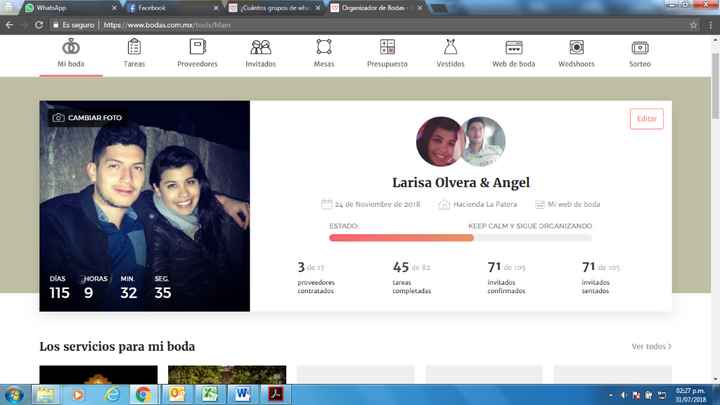Open the Mesas seating icon
This screenshot has height=405, width=720.
324,48
